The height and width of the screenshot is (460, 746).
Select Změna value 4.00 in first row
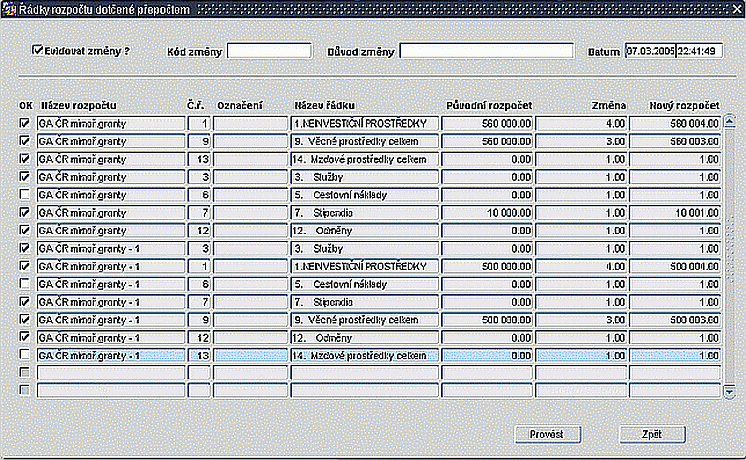click(x=581, y=123)
